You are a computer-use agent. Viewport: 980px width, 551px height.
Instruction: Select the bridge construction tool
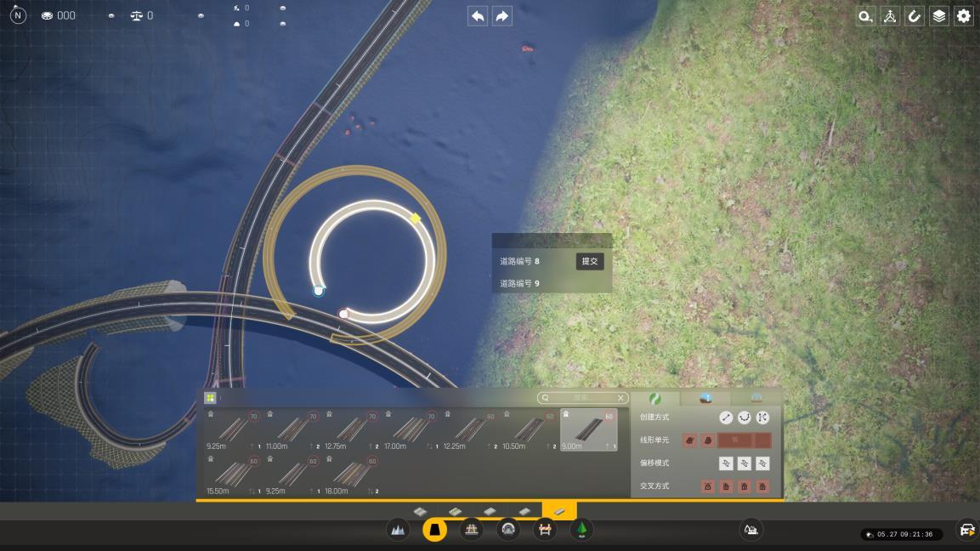[472, 531]
